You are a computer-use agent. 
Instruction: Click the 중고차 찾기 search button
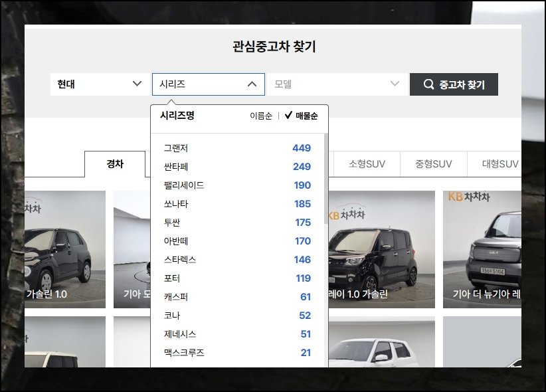(x=454, y=84)
